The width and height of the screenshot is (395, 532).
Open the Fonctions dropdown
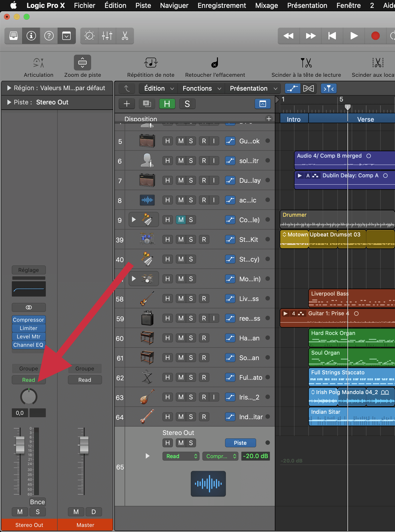point(201,88)
